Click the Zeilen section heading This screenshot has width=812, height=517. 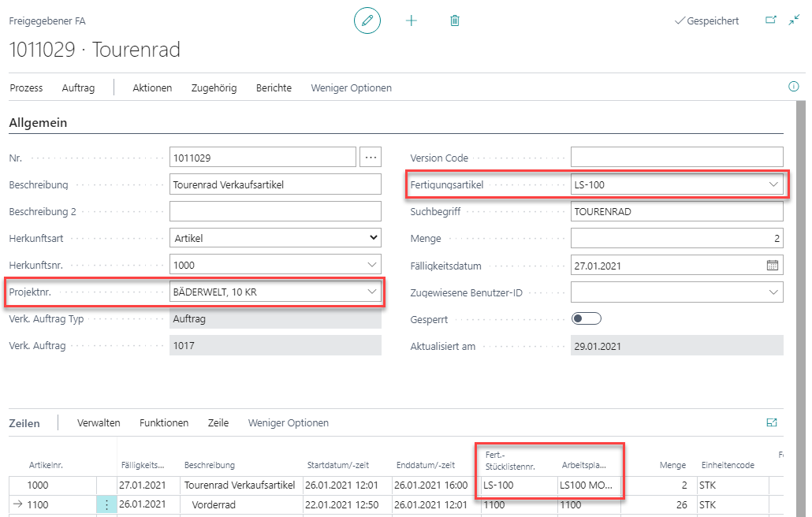24,423
